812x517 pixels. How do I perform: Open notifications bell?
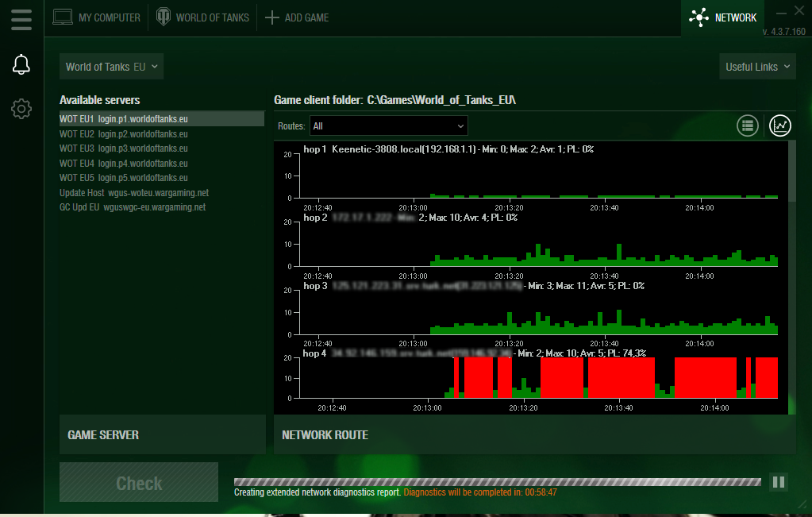coord(21,65)
